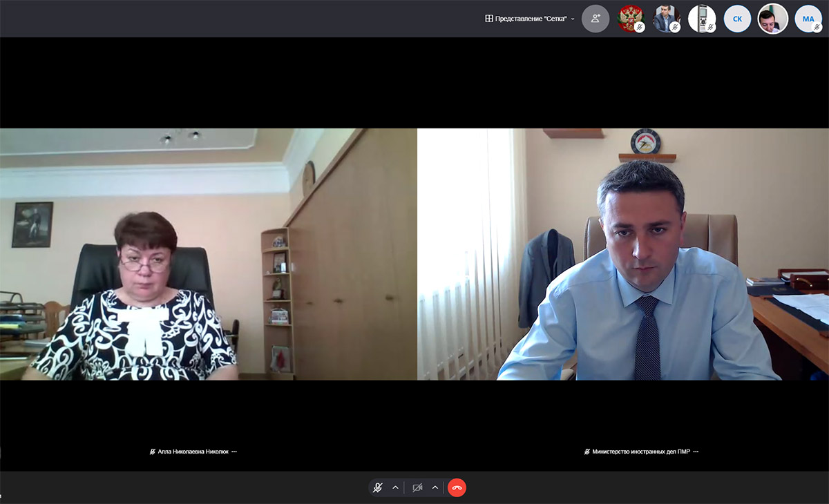
Task: Open the СК participant avatar
Action: 737,19
